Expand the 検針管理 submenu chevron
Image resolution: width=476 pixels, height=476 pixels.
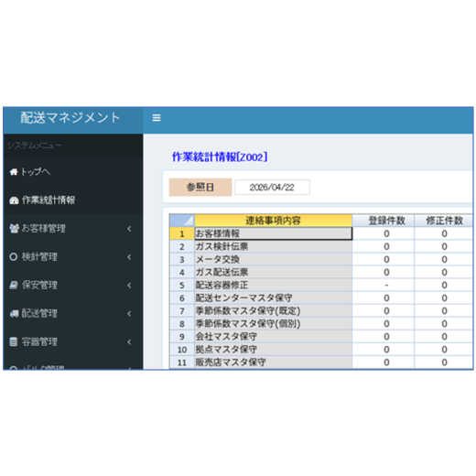[x=129, y=257]
